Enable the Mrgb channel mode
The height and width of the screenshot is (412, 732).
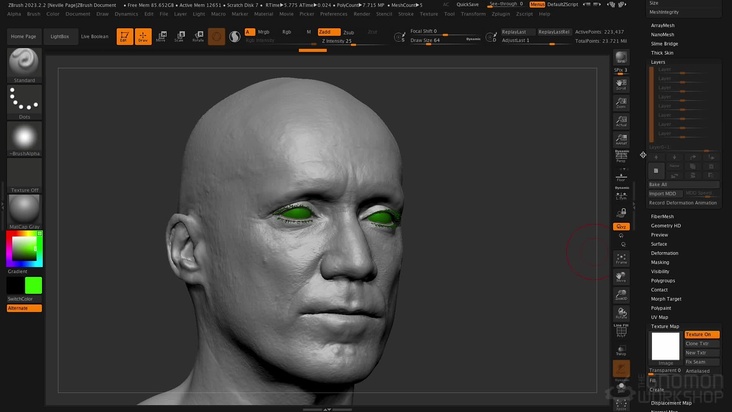click(263, 32)
